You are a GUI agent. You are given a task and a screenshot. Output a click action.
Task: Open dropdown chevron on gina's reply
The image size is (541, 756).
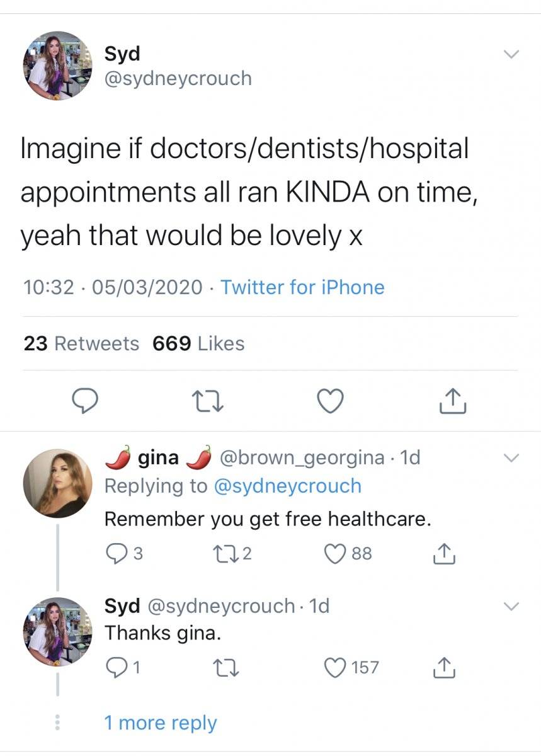click(x=512, y=457)
